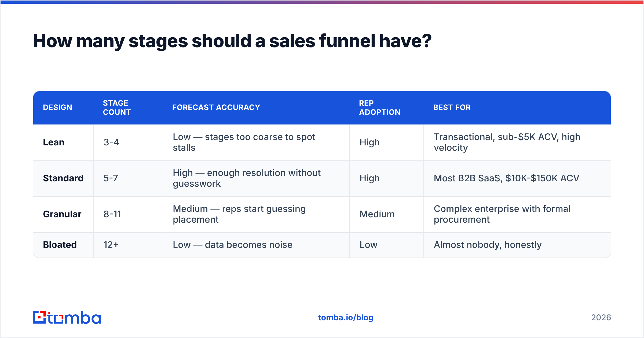Click 'Complex enterprise with formal procurement'
Viewport: 644px width, 338px height.
(x=502, y=214)
